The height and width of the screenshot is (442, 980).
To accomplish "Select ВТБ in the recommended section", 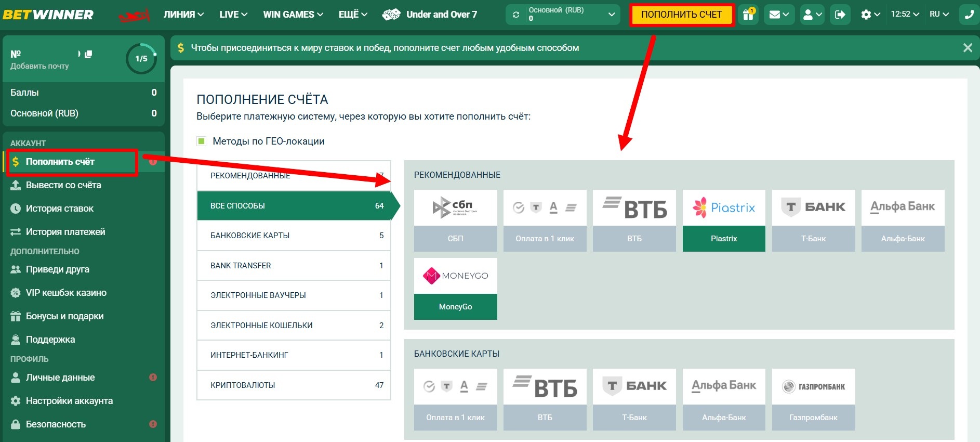I will [x=634, y=220].
